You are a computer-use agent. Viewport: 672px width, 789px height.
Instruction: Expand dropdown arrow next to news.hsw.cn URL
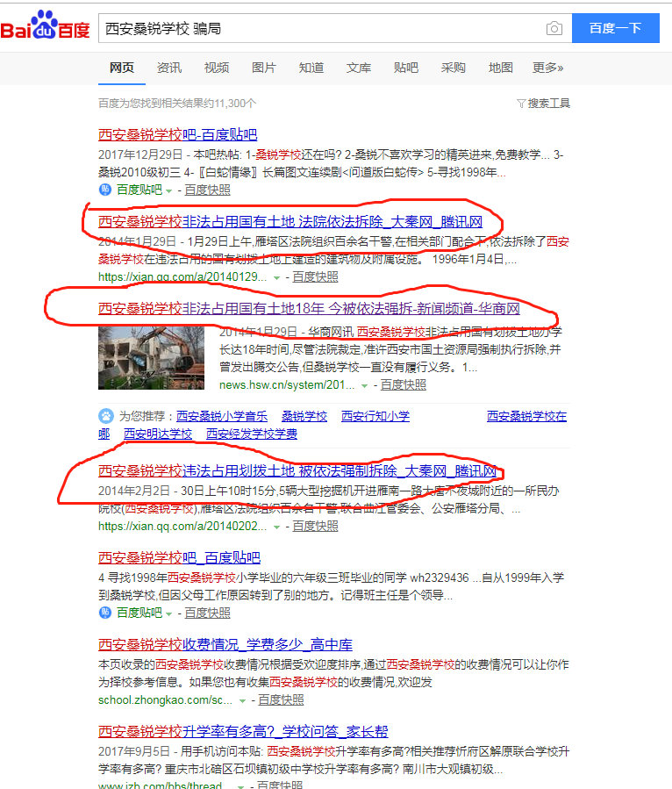(365, 385)
